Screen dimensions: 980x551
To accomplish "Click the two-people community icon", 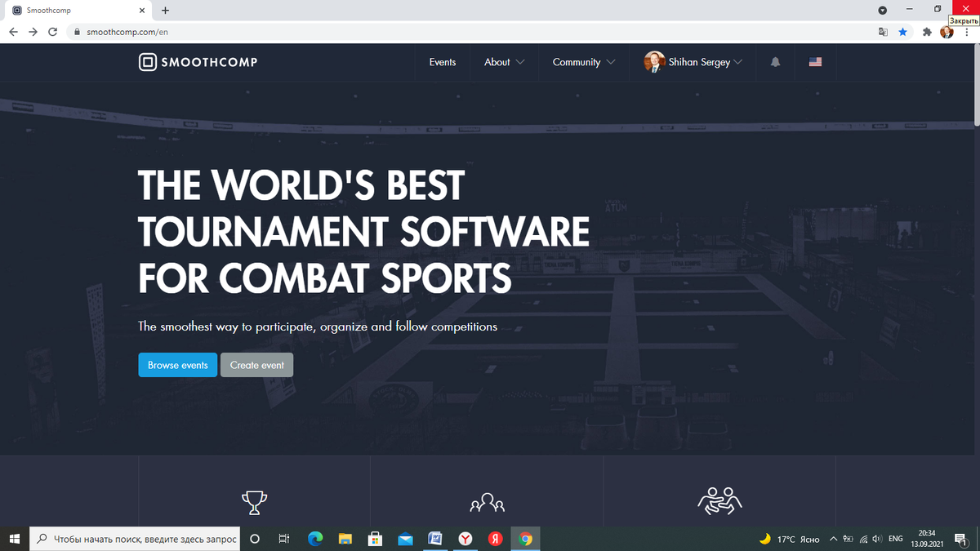I will point(487,502).
